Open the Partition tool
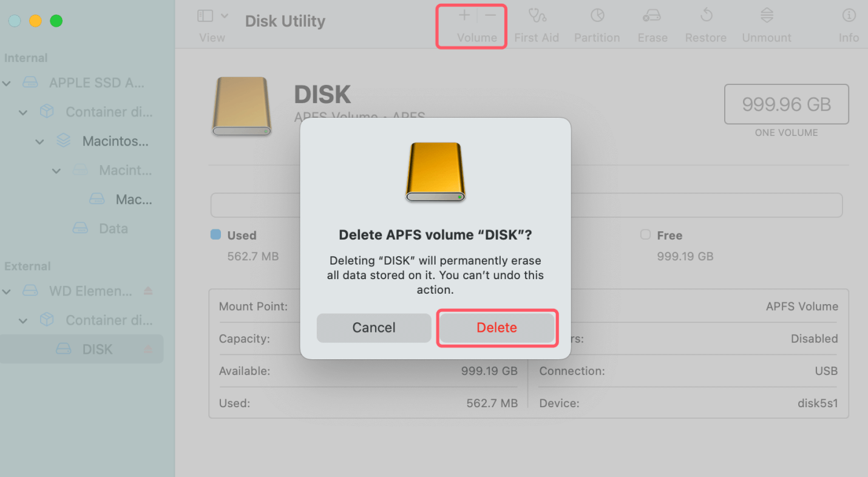 pyautogui.click(x=597, y=24)
